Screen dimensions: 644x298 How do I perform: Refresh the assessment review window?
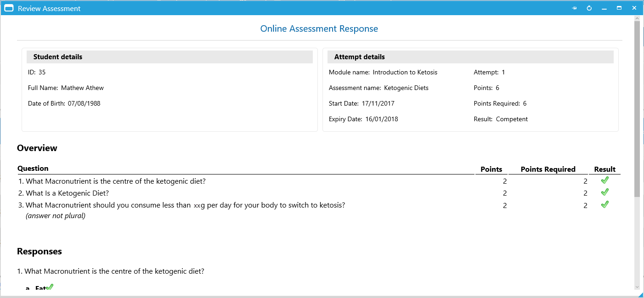point(589,8)
